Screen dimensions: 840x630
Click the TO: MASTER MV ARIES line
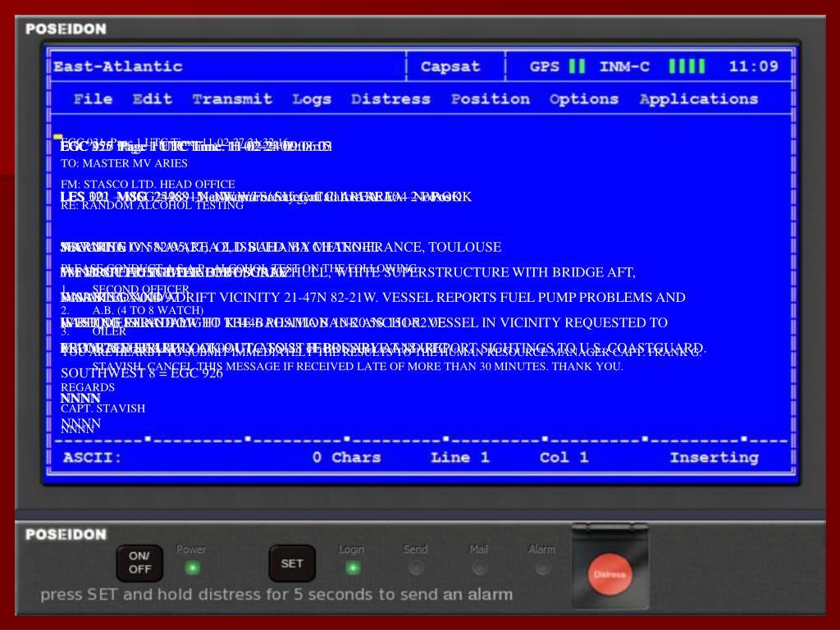tap(125, 163)
